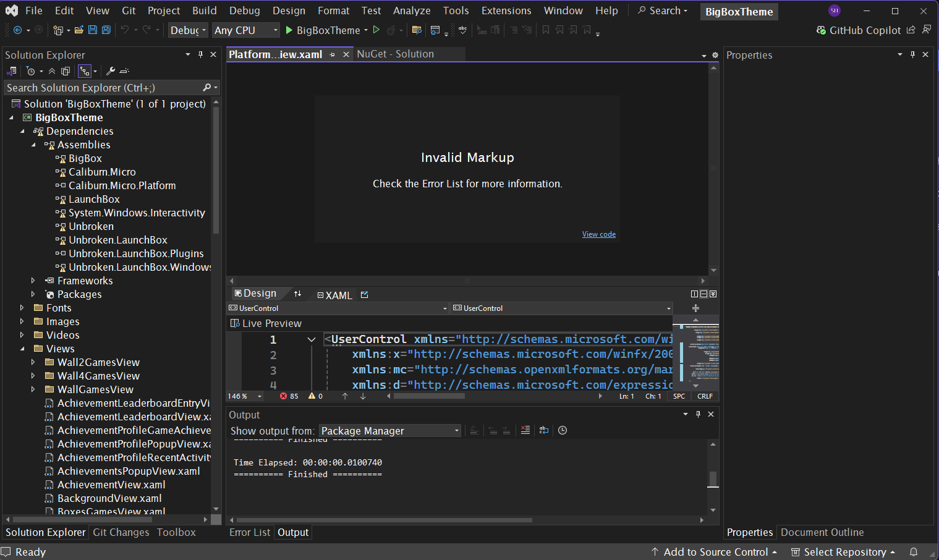The height and width of the screenshot is (560, 939).
Task: Click Collapse All in Solution Explorer toolbar
Action: click(52, 71)
